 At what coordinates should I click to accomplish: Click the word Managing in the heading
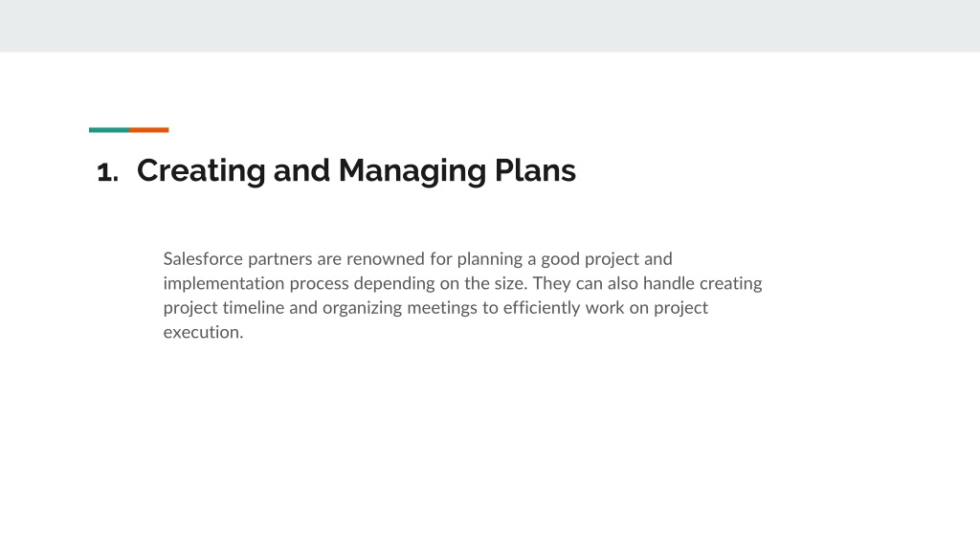412,171
